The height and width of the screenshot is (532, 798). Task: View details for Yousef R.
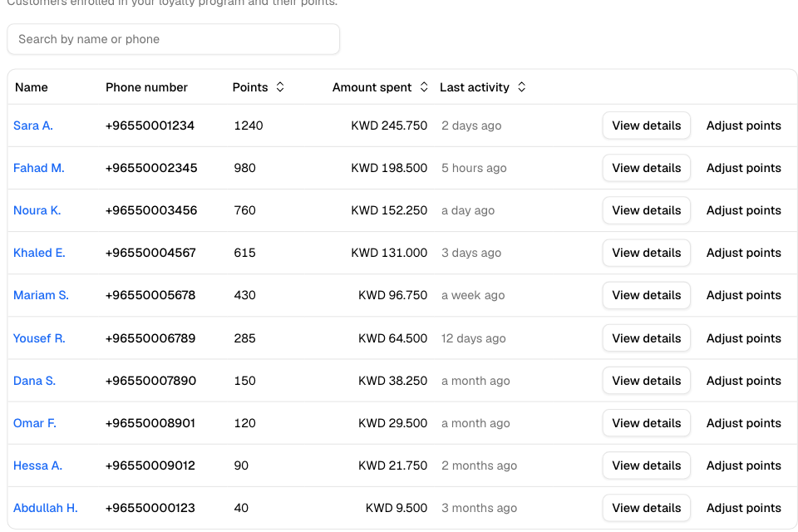tap(647, 338)
